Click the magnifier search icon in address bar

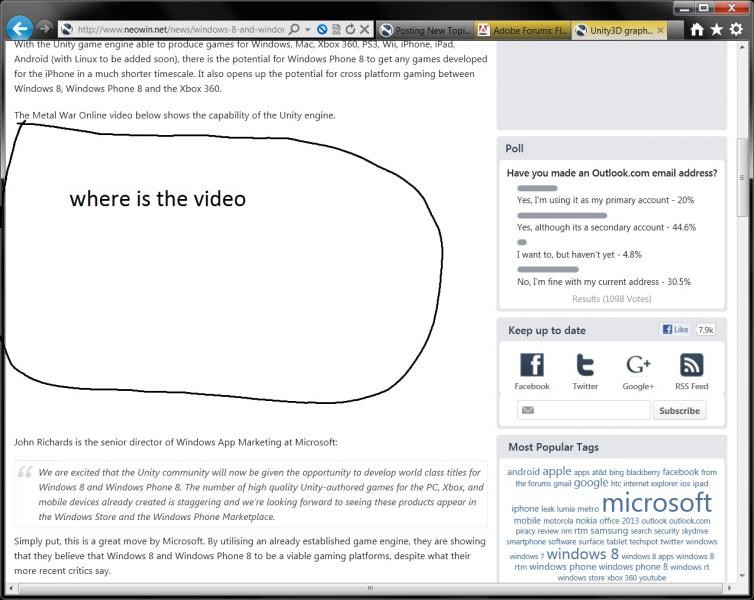pos(294,29)
